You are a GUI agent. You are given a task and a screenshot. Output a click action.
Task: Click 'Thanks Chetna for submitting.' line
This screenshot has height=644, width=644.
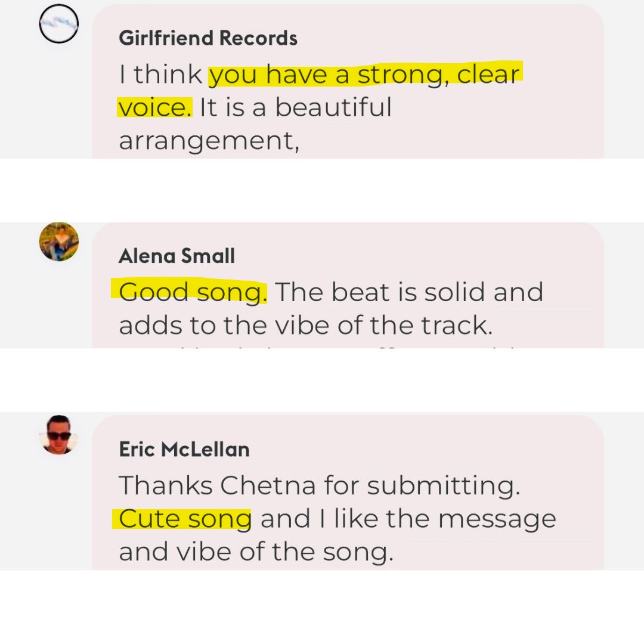coord(320,485)
